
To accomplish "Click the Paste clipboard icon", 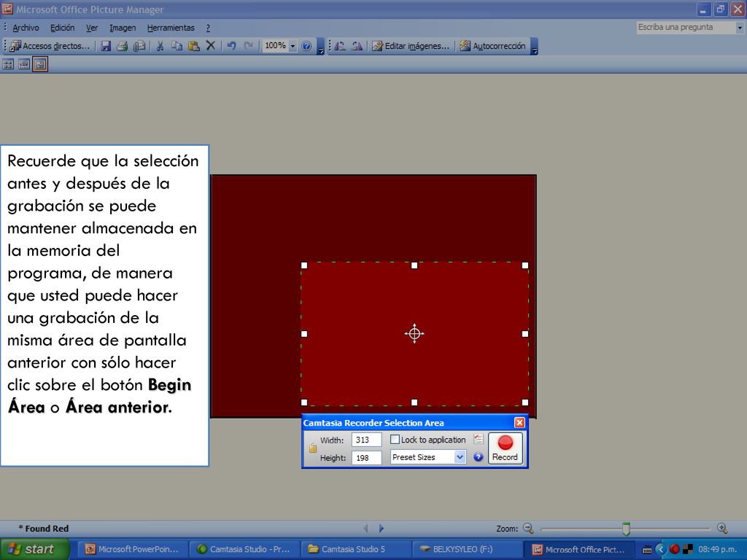I will coord(193,46).
